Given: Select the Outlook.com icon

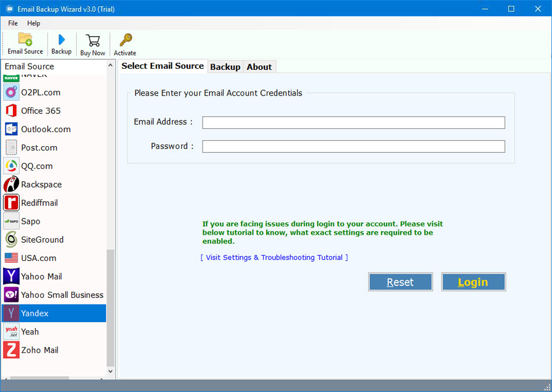Looking at the screenshot, I should (11, 129).
